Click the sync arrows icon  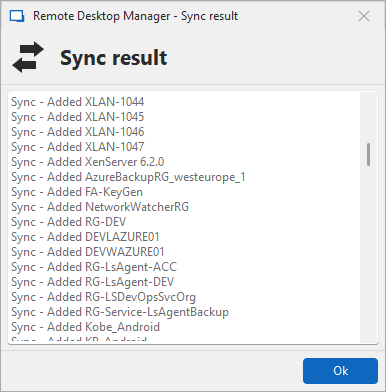(x=28, y=57)
